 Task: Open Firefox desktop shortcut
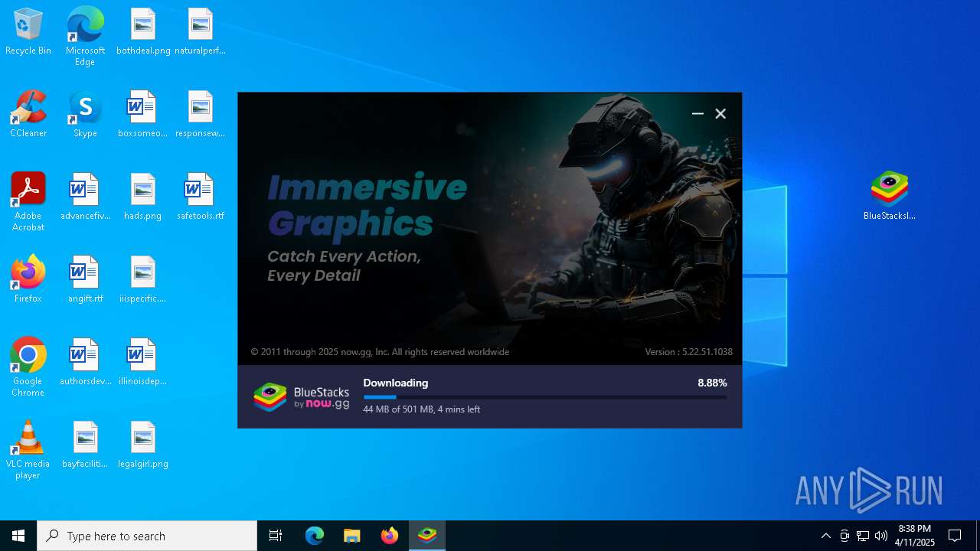tap(28, 279)
